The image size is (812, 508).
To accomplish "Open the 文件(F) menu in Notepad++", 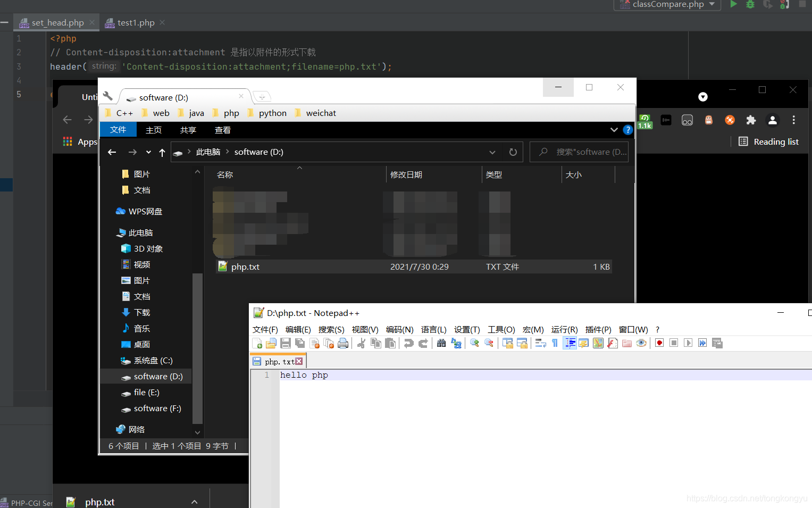I will click(x=265, y=330).
